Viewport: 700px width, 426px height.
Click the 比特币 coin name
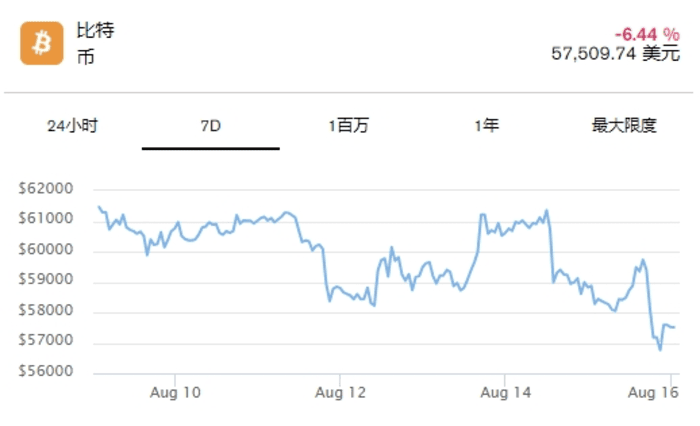pyautogui.click(x=95, y=43)
